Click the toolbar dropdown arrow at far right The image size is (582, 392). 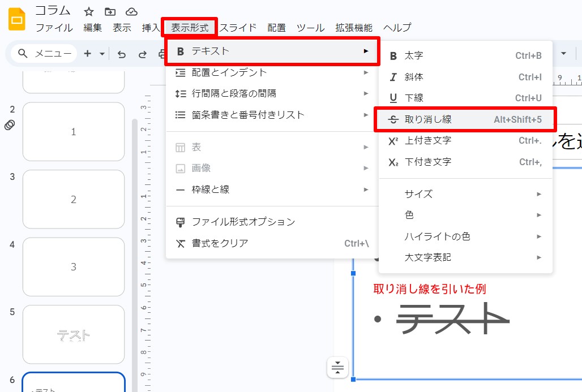[x=563, y=53]
